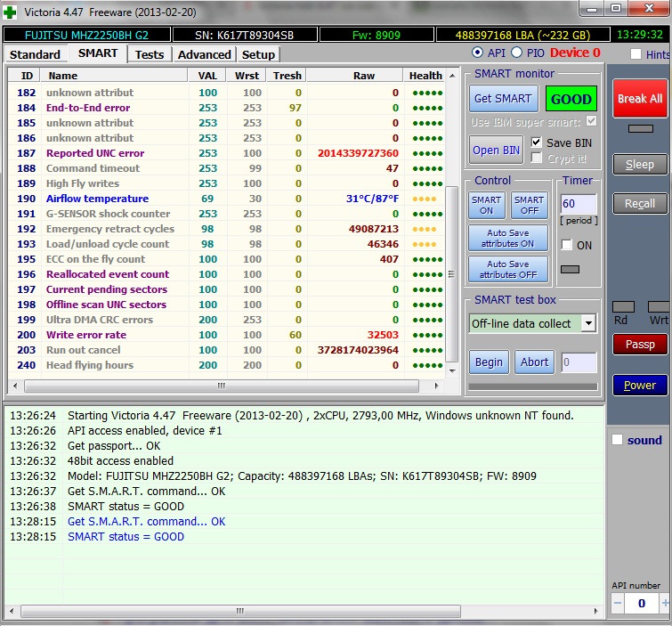Image resolution: width=672 pixels, height=626 pixels.
Task: Enable the timer ON checkbox
Action: (x=567, y=245)
